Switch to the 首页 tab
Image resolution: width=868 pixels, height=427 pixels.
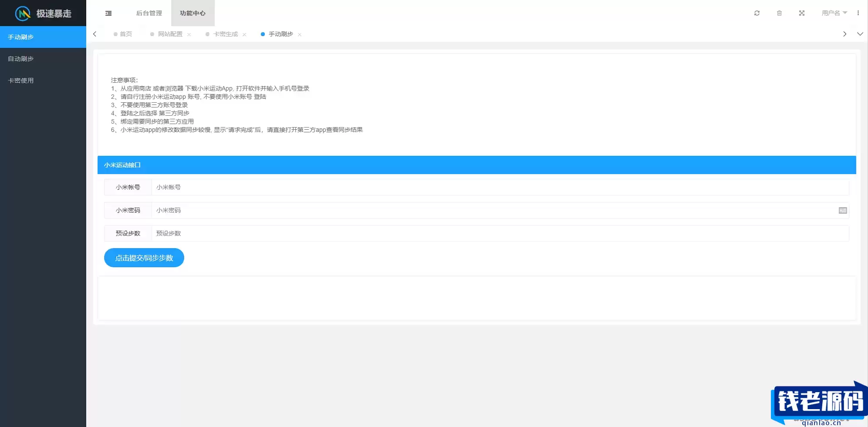(x=123, y=34)
